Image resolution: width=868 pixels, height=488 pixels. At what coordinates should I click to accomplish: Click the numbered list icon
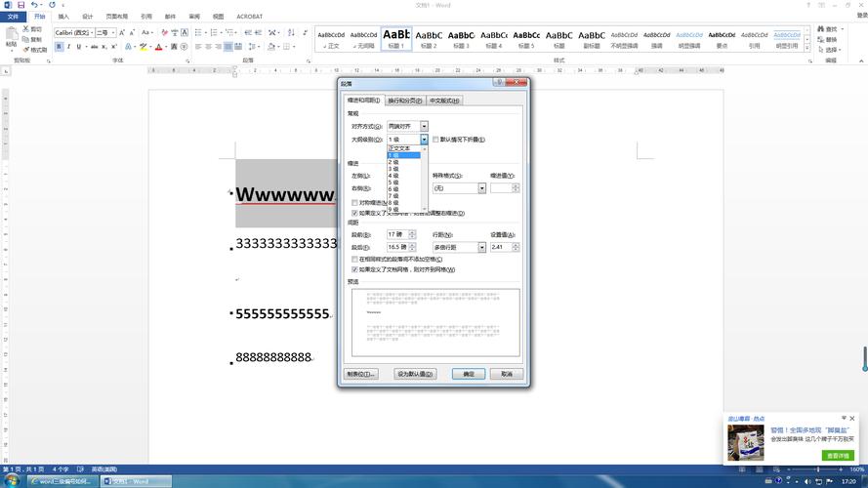[x=214, y=32]
